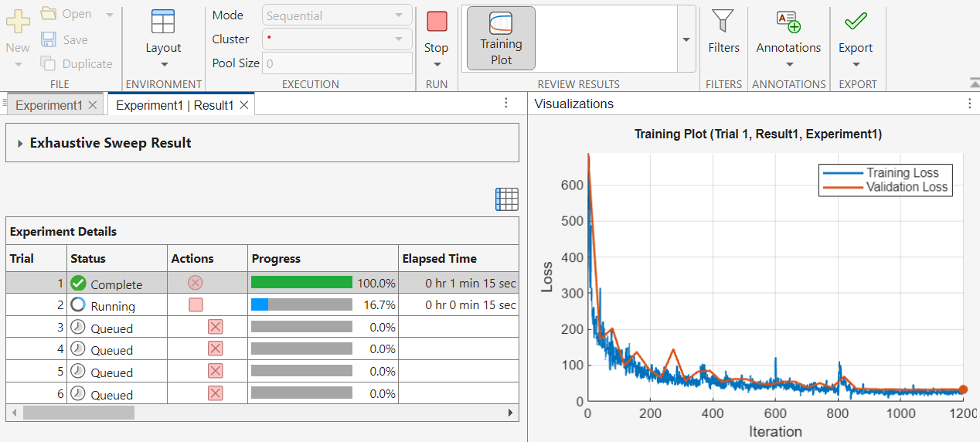
Task: Open the Cluster dropdown
Action: click(x=337, y=39)
